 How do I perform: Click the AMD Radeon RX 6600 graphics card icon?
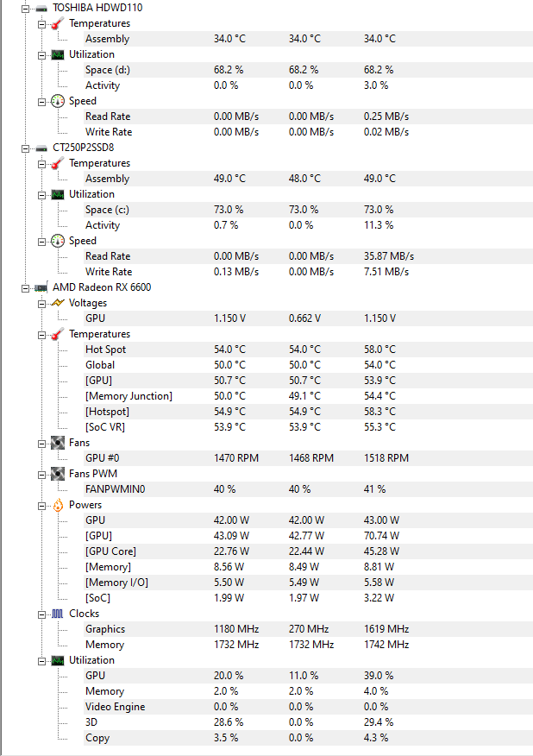point(41,288)
